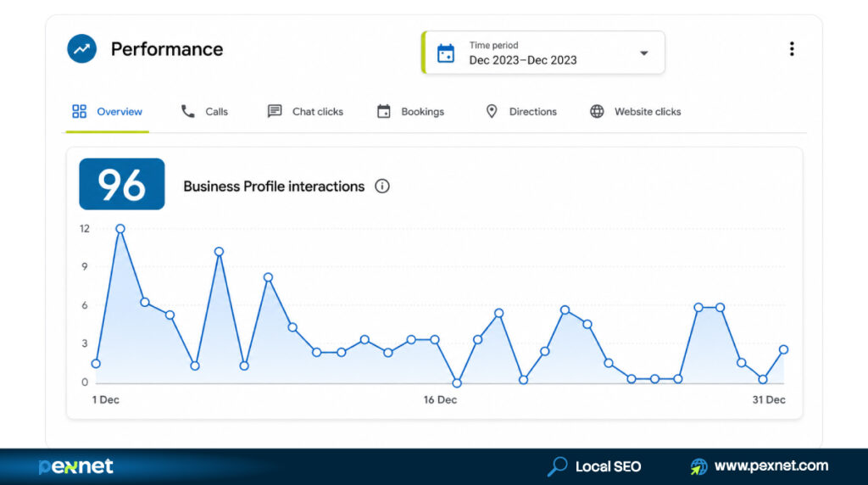Click the Performance trend arrow icon
The width and height of the screenshot is (868, 485).
tap(82, 48)
